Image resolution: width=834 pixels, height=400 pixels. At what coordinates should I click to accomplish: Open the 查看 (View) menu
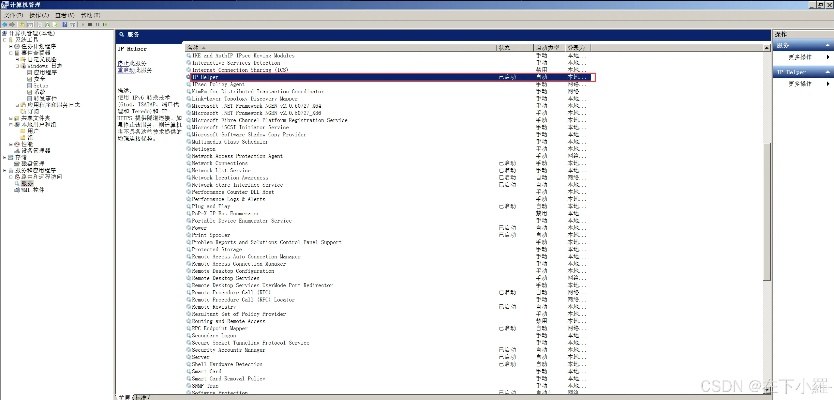63,16
